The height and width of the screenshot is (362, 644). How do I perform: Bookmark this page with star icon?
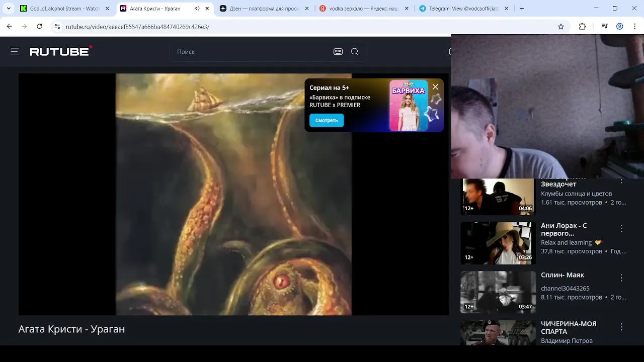click(561, 27)
